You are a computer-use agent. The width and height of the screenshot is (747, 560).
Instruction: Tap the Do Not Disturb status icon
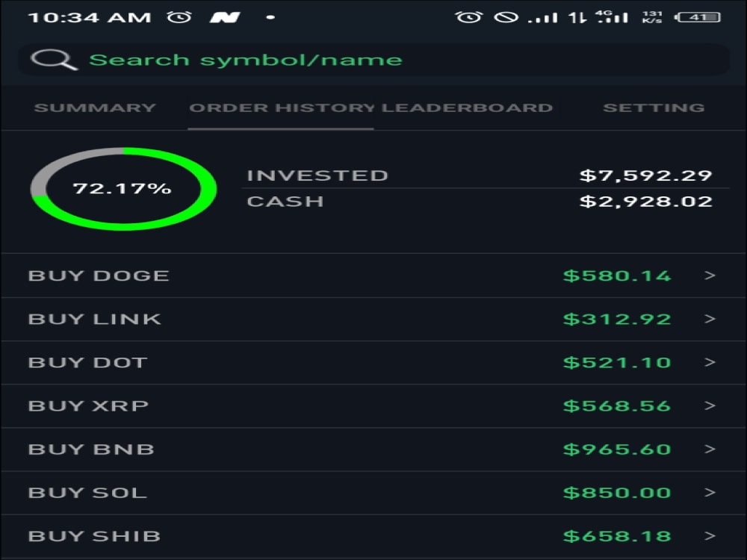[508, 16]
